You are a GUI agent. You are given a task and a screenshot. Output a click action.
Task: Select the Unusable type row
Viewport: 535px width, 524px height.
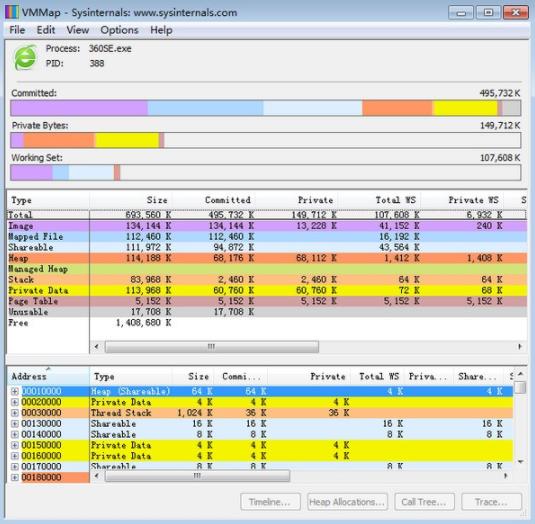pos(267,312)
